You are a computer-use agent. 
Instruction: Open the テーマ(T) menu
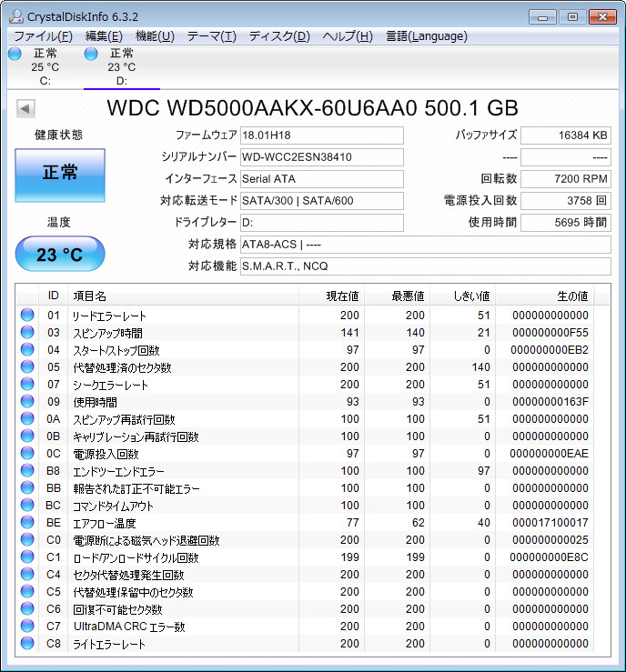click(211, 36)
